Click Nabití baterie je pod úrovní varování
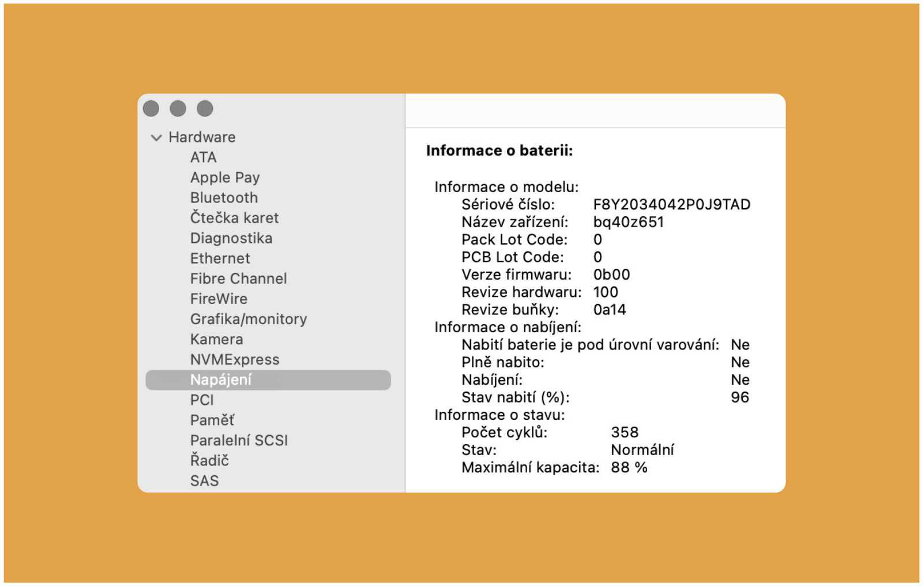 pos(591,345)
